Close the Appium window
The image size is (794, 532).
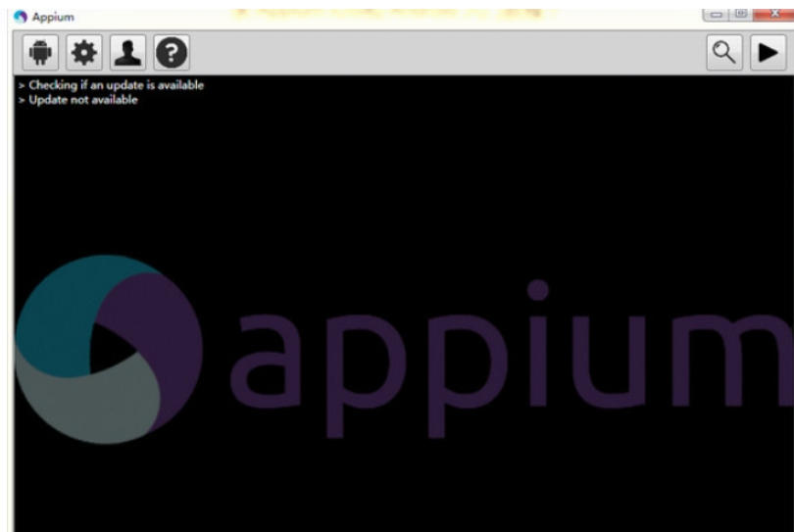click(x=772, y=15)
